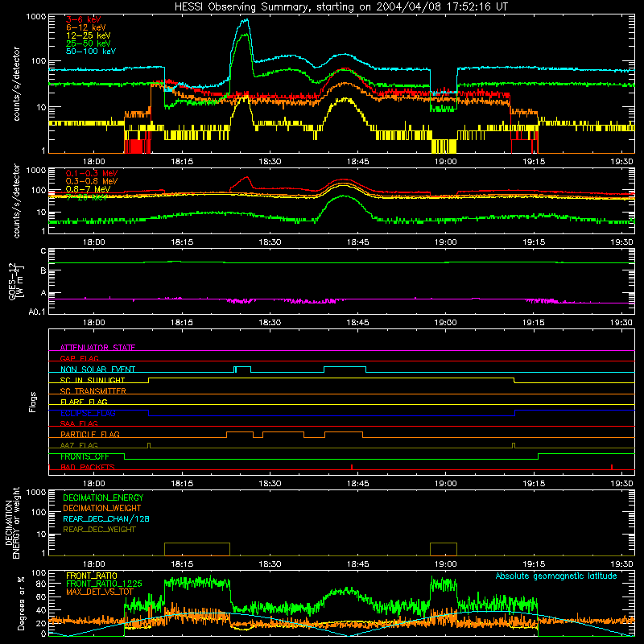644x644 pixels.
Task: Select the 19:15 tick under the Flags panel
Action: (534, 484)
